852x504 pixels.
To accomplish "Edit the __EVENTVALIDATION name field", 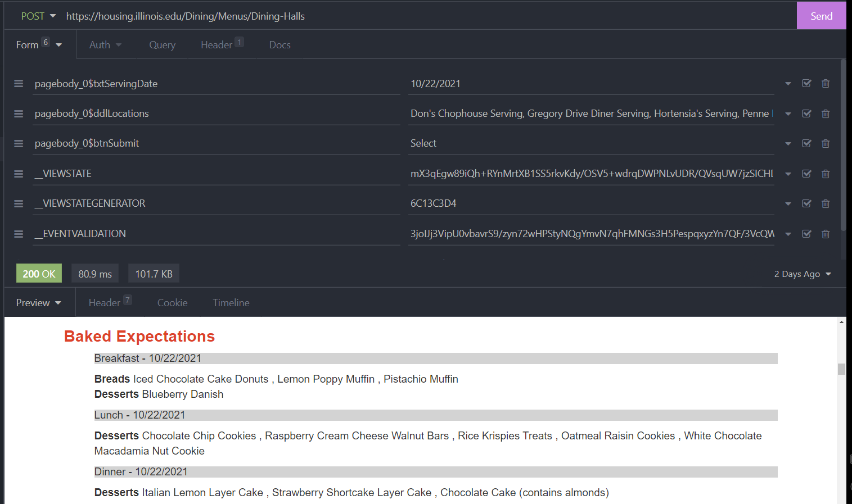I will 216,234.
